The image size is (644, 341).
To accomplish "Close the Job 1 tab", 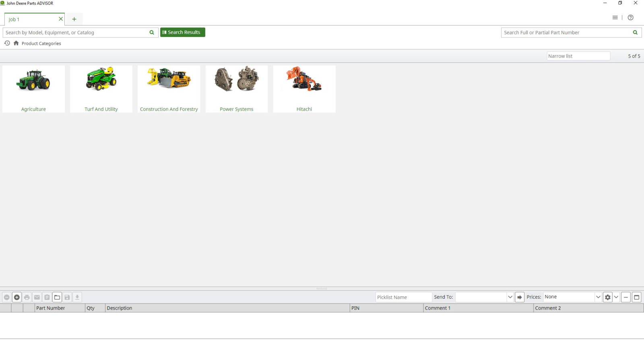I will click(61, 19).
